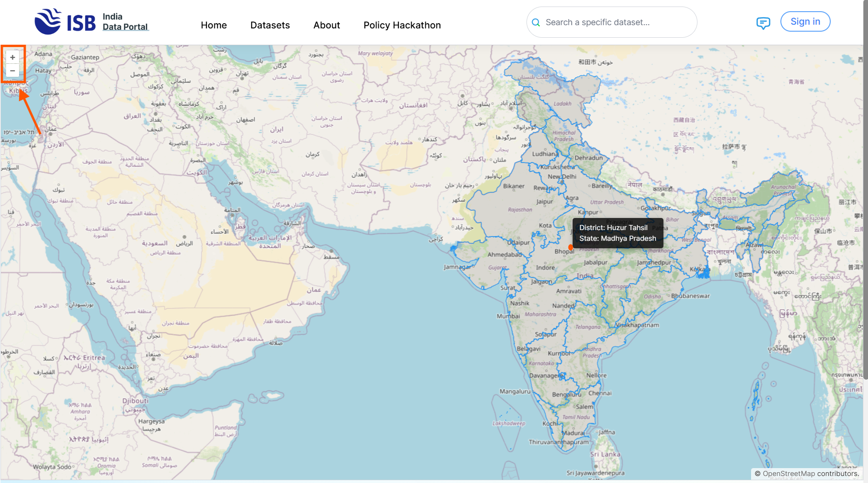Click the map zoom out minus button
The image size is (868, 483).
click(x=13, y=71)
